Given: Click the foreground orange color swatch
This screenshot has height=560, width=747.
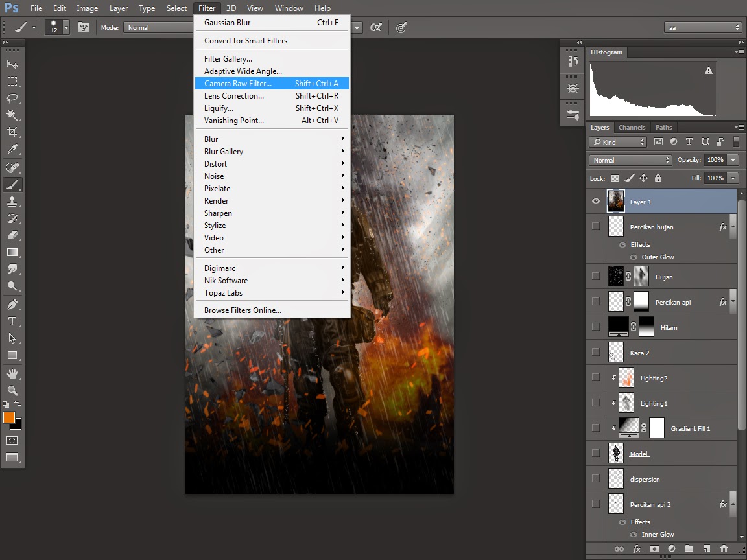Looking at the screenshot, I should click(x=8, y=417).
